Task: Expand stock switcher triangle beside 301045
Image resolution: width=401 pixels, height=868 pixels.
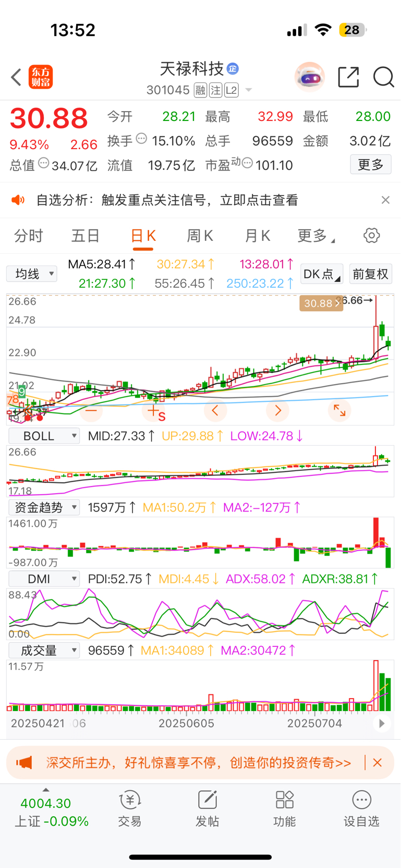Action: [249, 90]
